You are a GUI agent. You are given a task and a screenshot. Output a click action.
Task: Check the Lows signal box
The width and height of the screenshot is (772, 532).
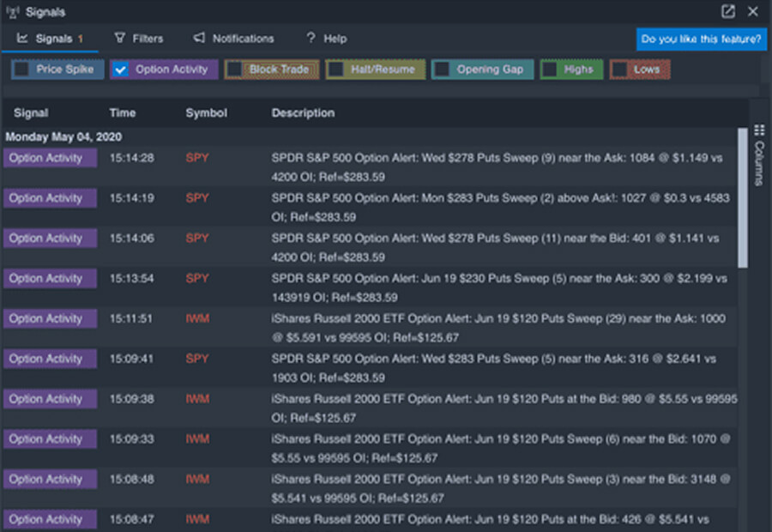(620, 70)
